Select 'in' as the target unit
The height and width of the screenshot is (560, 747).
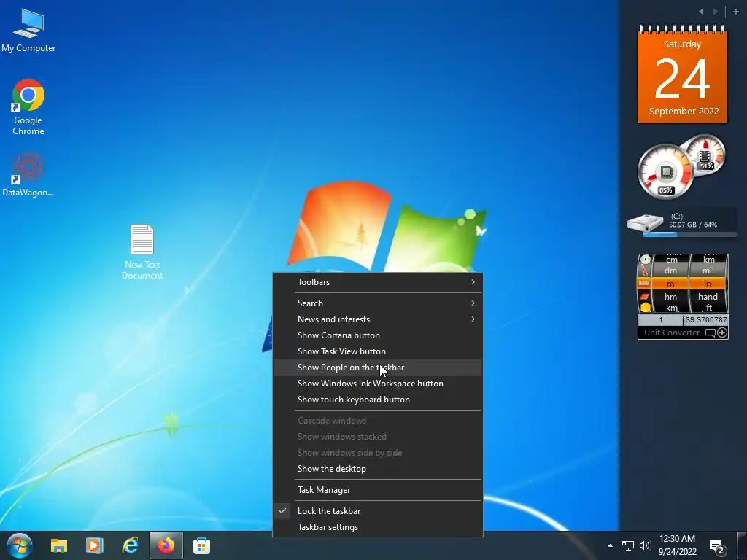tap(708, 284)
